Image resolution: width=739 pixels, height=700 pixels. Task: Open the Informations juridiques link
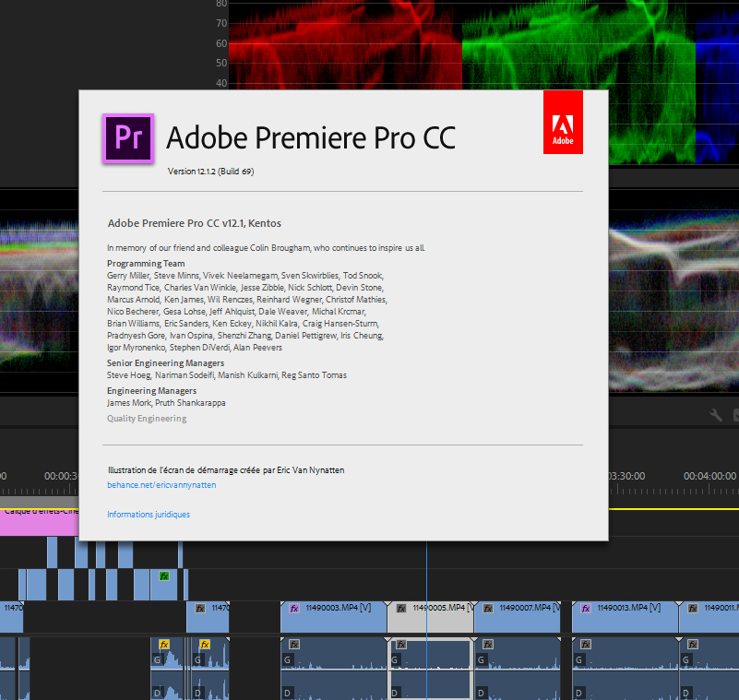149,514
